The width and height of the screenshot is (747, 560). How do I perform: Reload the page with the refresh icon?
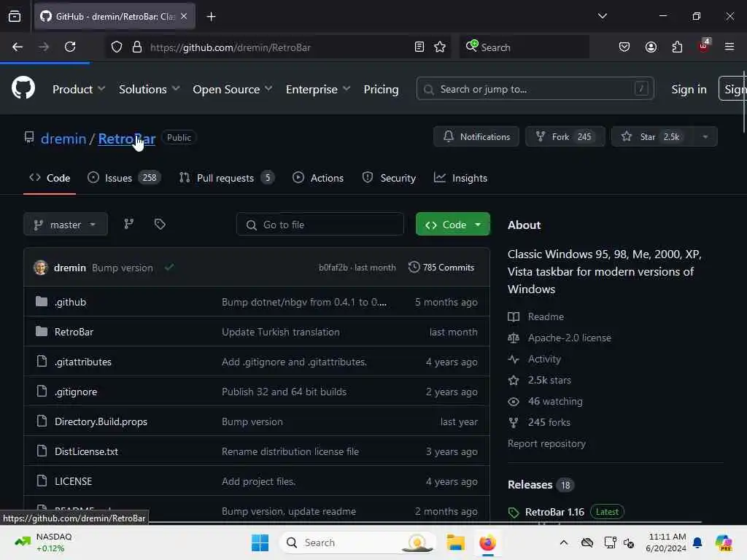pyautogui.click(x=70, y=47)
